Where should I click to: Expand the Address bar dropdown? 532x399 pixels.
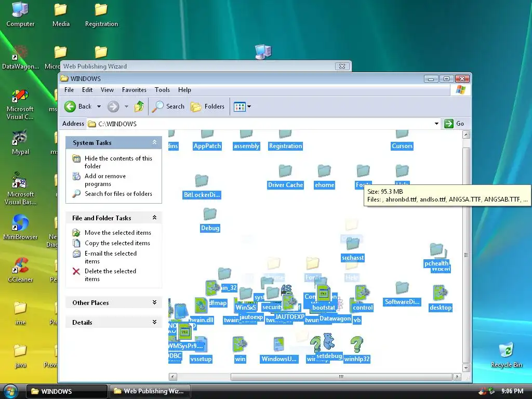pos(436,124)
